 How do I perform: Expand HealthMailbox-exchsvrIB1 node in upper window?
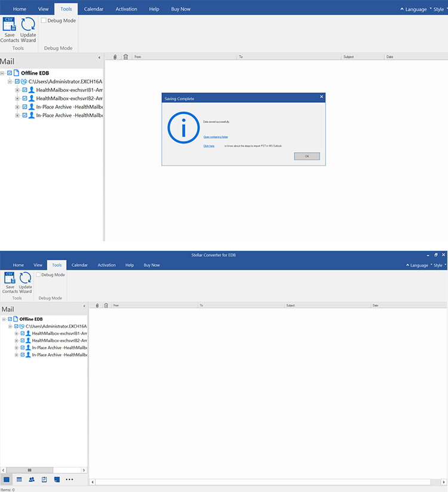click(x=17, y=90)
